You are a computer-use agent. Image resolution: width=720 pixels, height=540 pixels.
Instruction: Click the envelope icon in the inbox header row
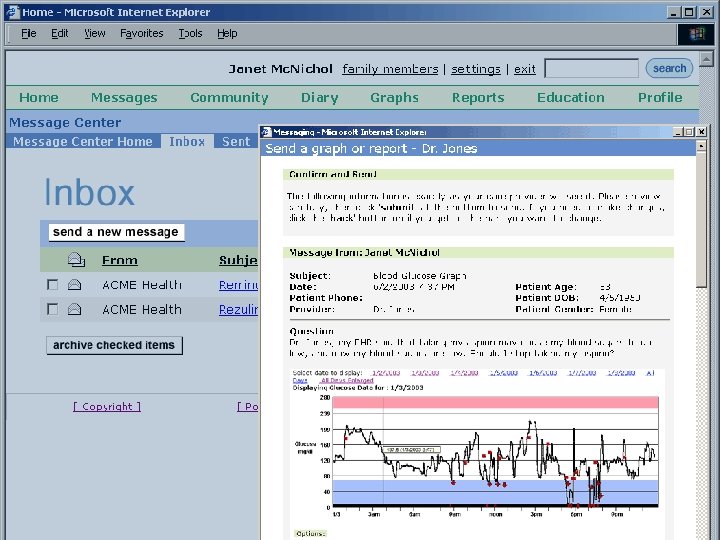76,260
